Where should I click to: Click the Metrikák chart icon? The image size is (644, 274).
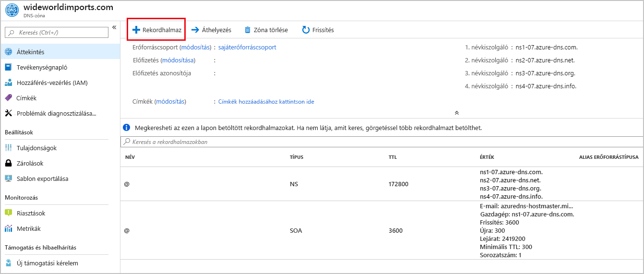pos(8,228)
